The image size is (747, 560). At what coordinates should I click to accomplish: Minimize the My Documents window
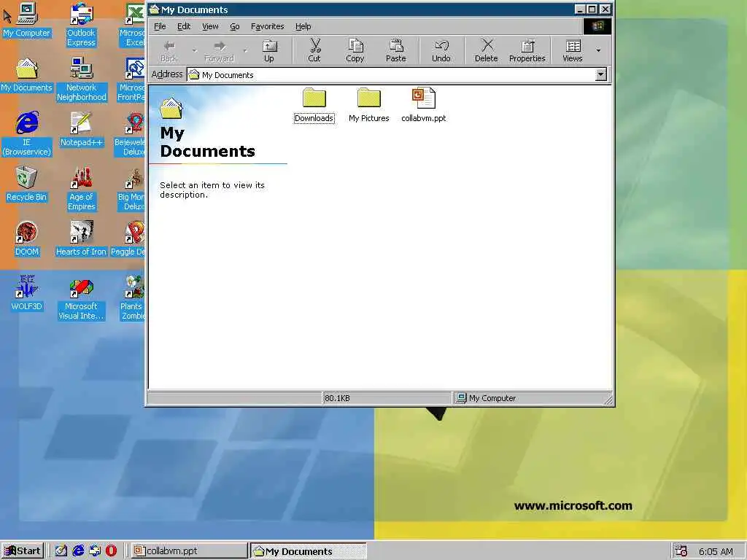[580, 9]
